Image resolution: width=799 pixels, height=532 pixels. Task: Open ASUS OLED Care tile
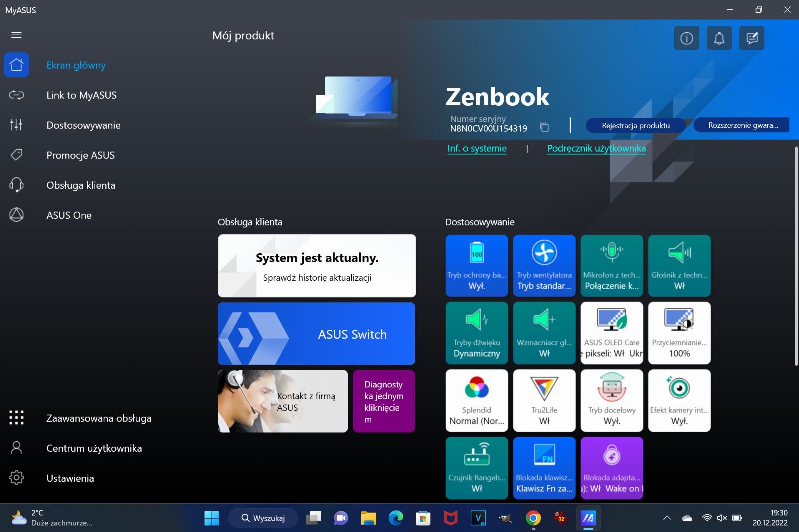612,333
